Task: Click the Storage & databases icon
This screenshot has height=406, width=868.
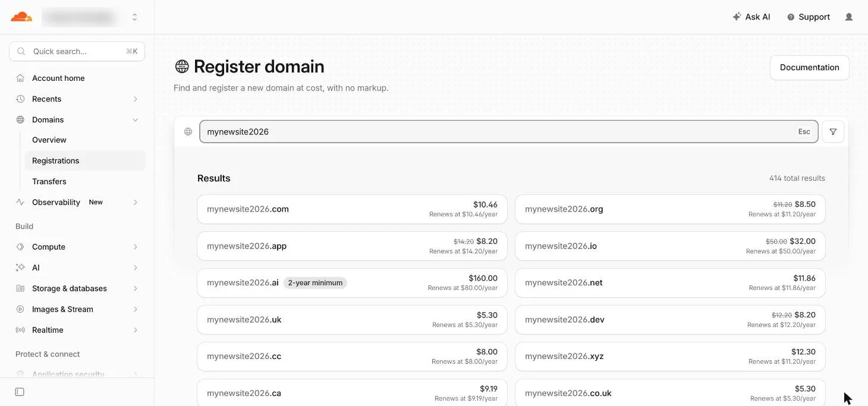Action: (x=20, y=288)
